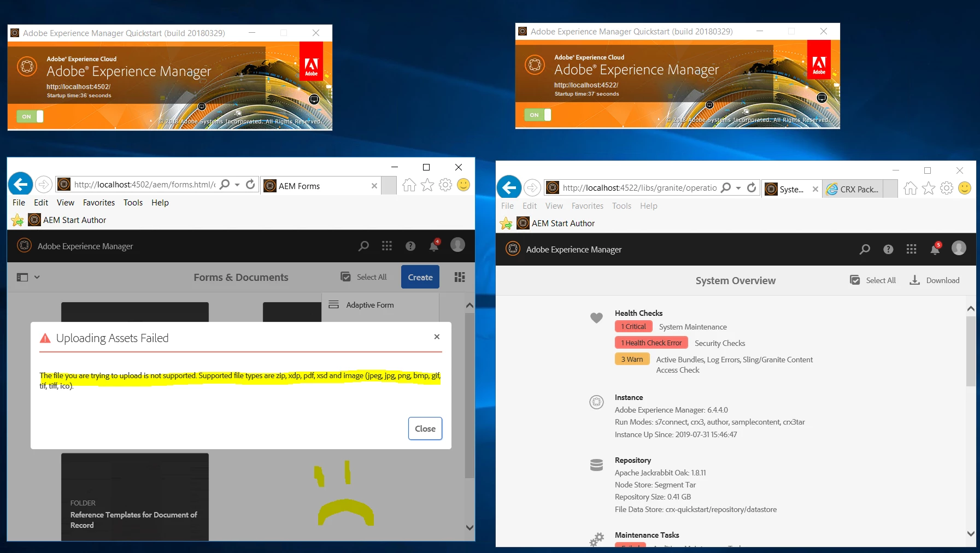Open address dropdown in localhost:4502 address bar
The height and width of the screenshot is (553, 980).
[237, 185]
